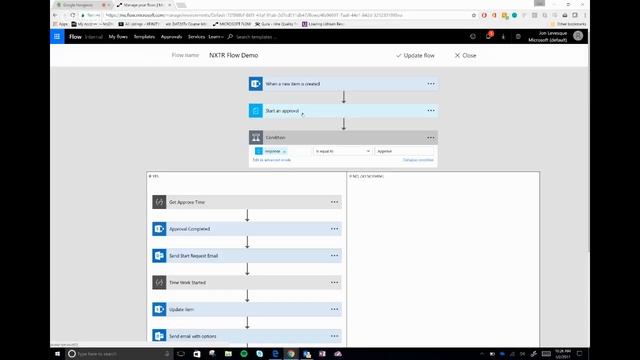Click the Approve value field in Condition
The height and width of the screenshot is (360, 640).
pyautogui.click(x=404, y=151)
